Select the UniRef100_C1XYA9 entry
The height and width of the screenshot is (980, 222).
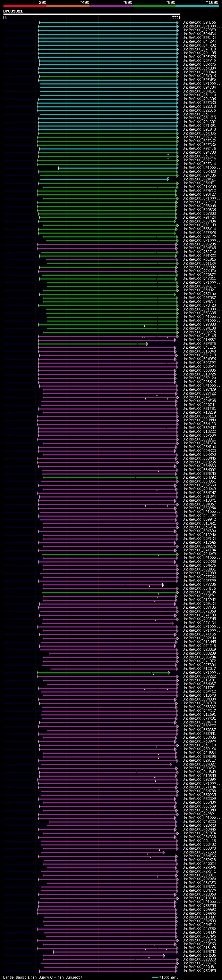coord(199,187)
